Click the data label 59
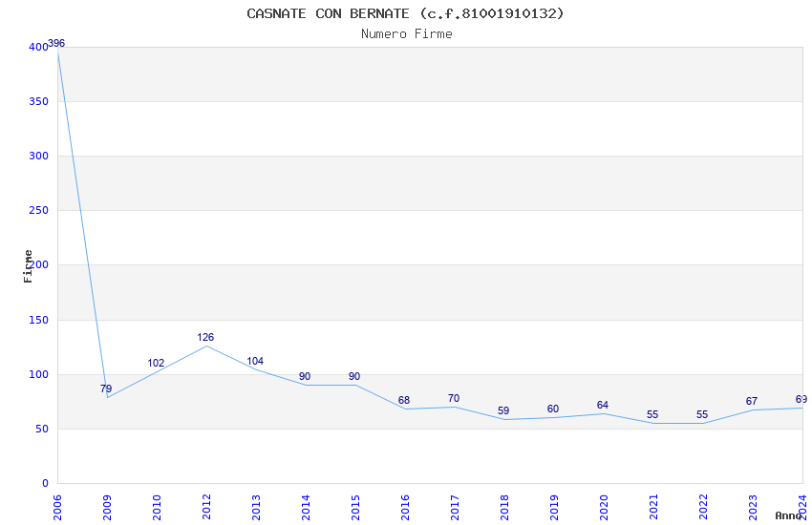 (x=503, y=410)
